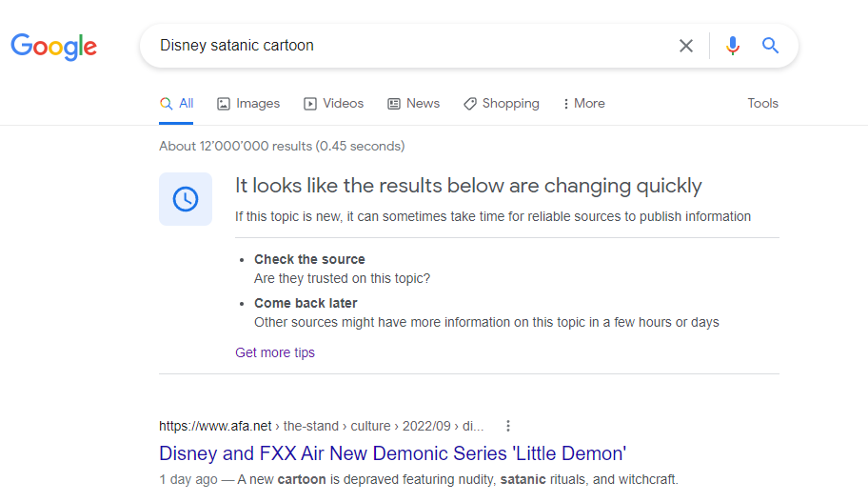Open the Get more tips link

[274, 352]
